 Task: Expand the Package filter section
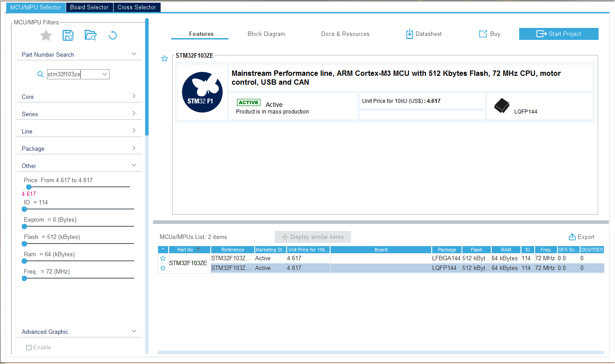click(134, 148)
